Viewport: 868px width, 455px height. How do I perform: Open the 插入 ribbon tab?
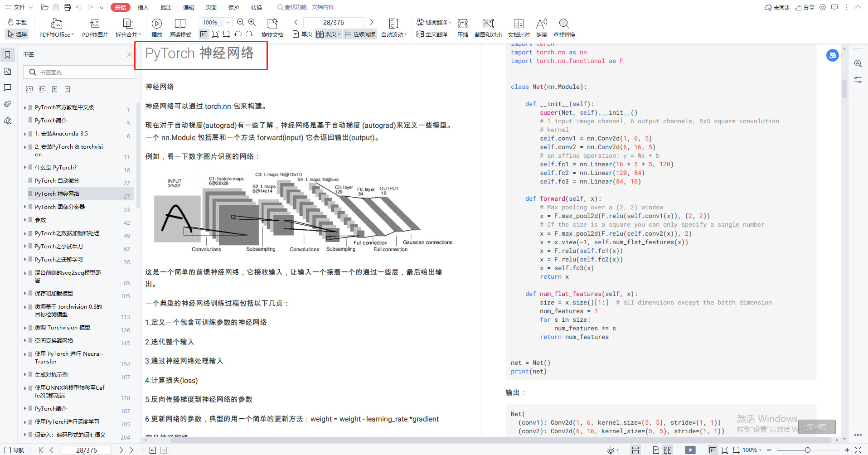point(143,7)
